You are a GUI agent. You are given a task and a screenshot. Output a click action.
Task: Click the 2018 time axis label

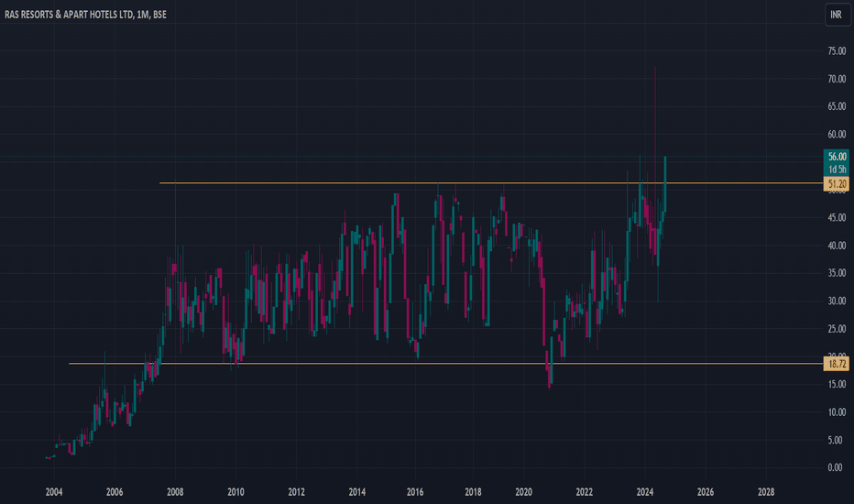(x=474, y=492)
